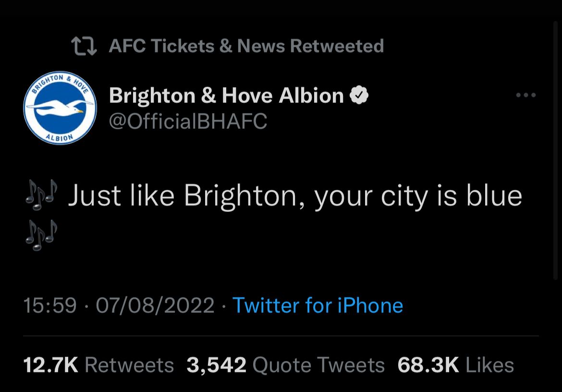
Task: Click the retweet arrows icon at top
Action: click(84, 46)
